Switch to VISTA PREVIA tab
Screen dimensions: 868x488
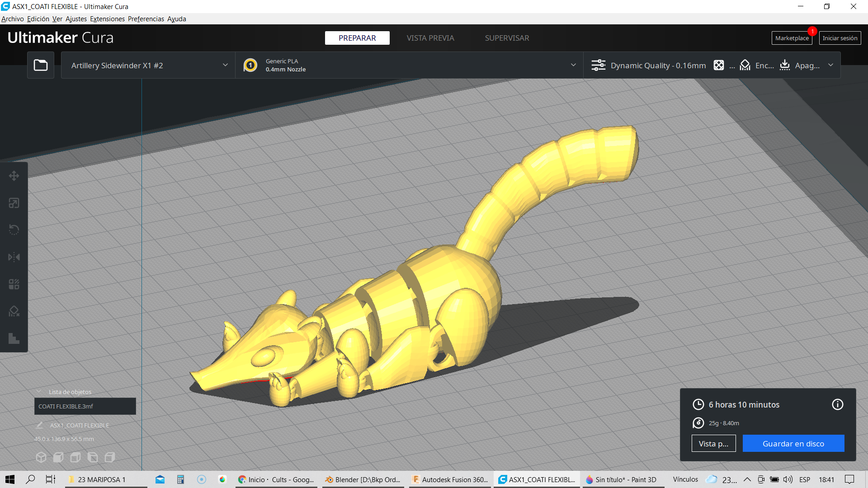pos(430,38)
